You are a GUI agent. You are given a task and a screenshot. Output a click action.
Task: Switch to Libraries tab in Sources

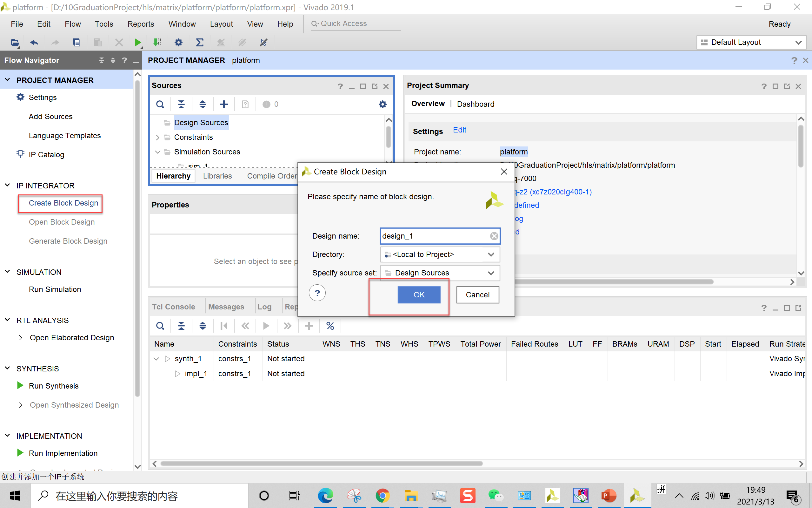(x=217, y=176)
